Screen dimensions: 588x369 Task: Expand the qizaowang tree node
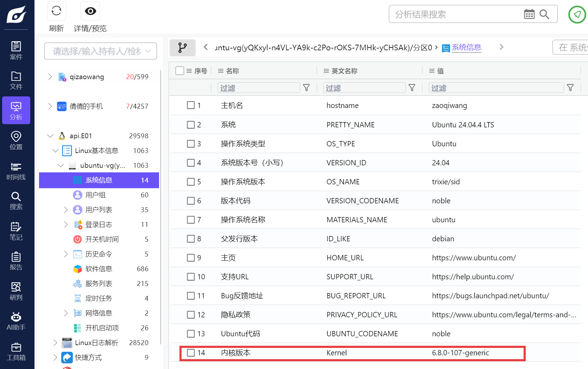tap(50, 77)
